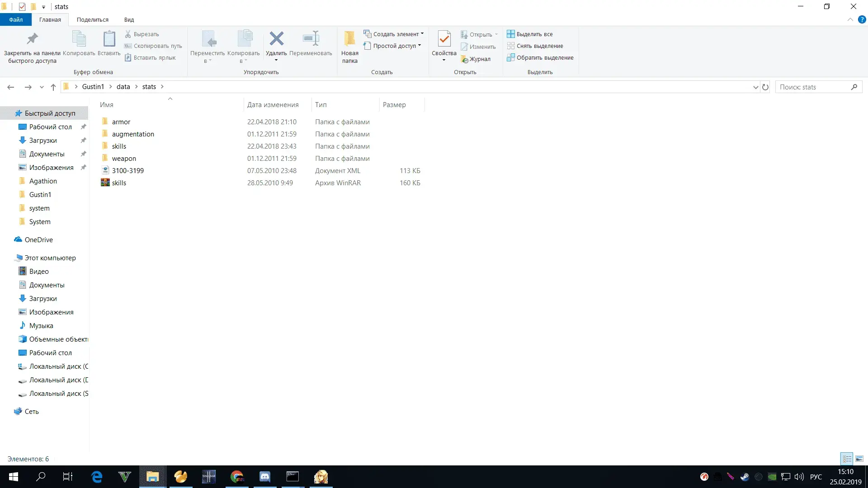Click the red Delete (Удалить) X icon

pos(276,39)
